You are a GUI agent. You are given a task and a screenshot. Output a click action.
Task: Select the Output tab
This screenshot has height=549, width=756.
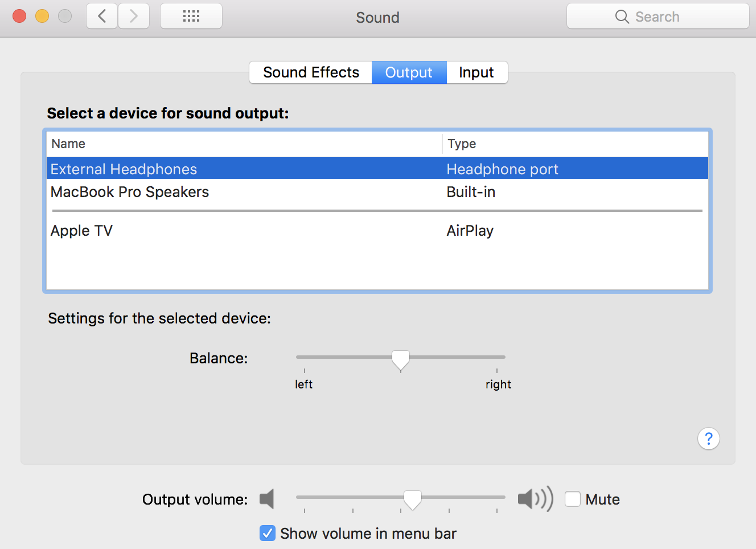pyautogui.click(x=409, y=72)
